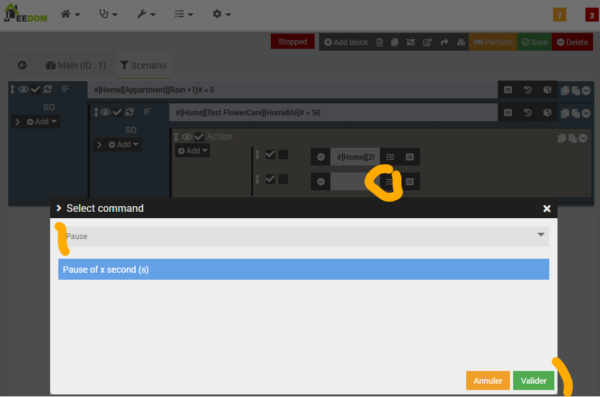
Task: Click command list icon beside #[Home][2l field
Action: (390, 157)
